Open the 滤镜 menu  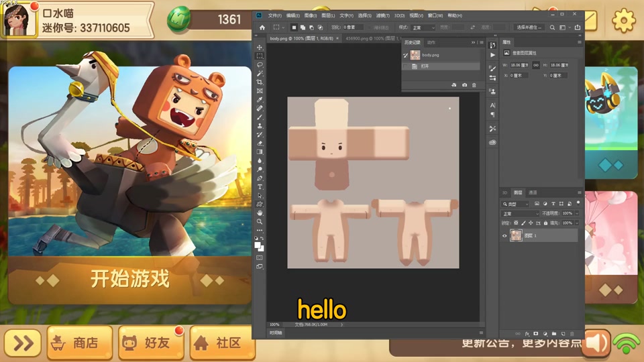pos(382,15)
